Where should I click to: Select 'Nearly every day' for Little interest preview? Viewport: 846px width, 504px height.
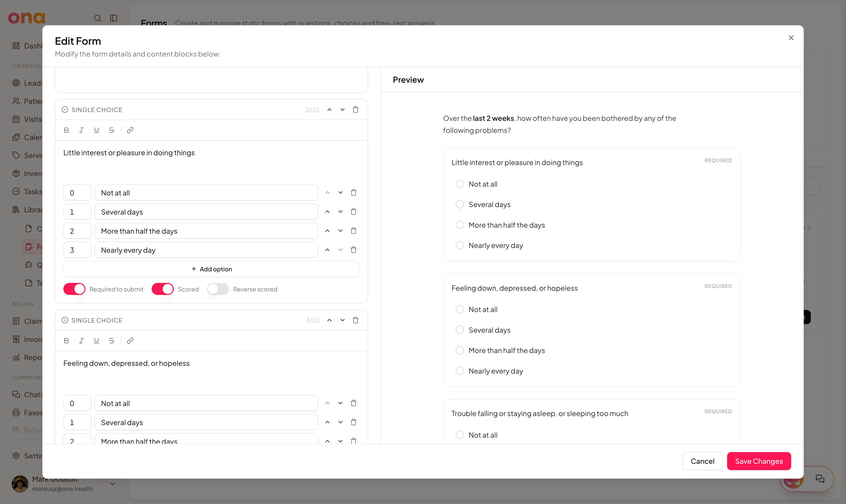click(x=459, y=245)
